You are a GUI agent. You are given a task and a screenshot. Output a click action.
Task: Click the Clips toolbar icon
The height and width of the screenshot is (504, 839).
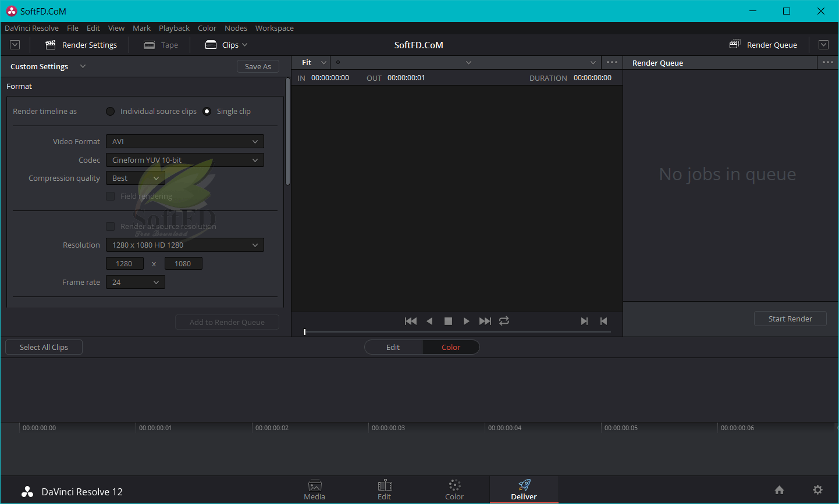pos(211,45)
